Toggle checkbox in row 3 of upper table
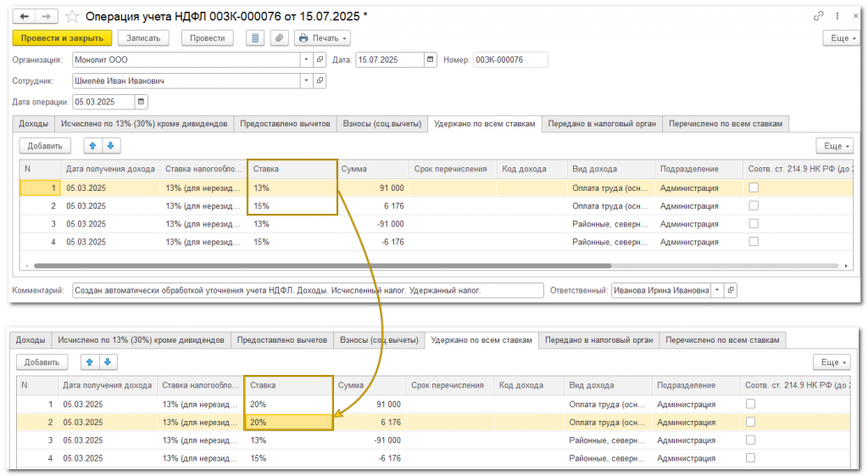This screenshot has height=476, width=868. pos(754,223)
